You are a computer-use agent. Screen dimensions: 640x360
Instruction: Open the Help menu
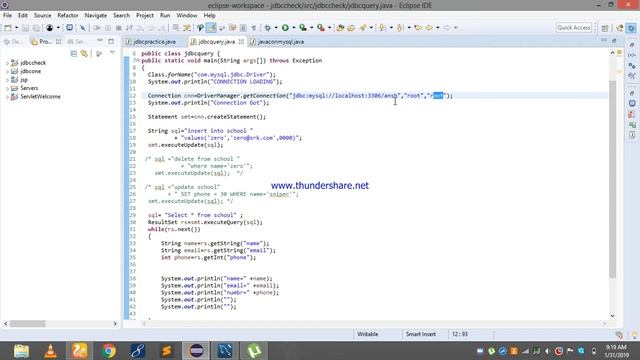(209, 16)
